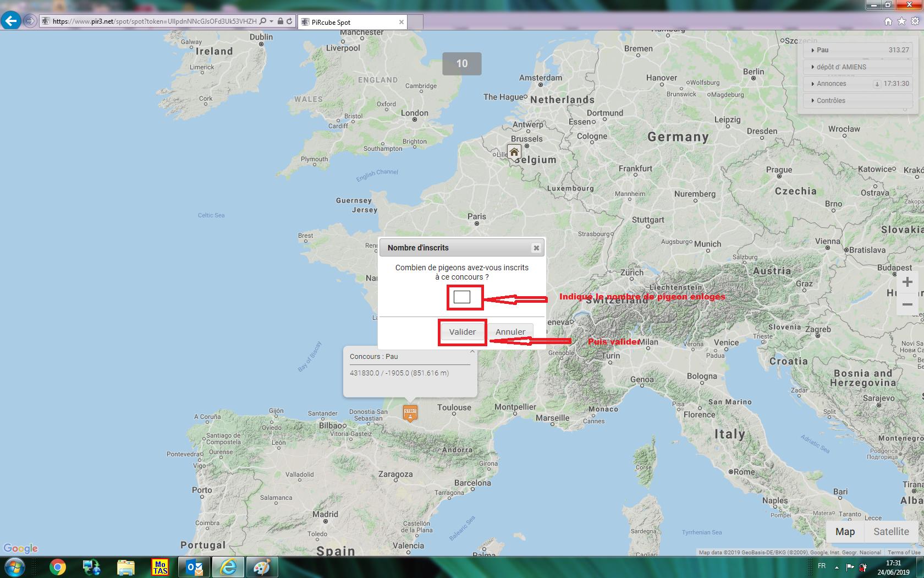Refresh the page
The height and width of the screenshot is (578, 924).
[289, 21]
